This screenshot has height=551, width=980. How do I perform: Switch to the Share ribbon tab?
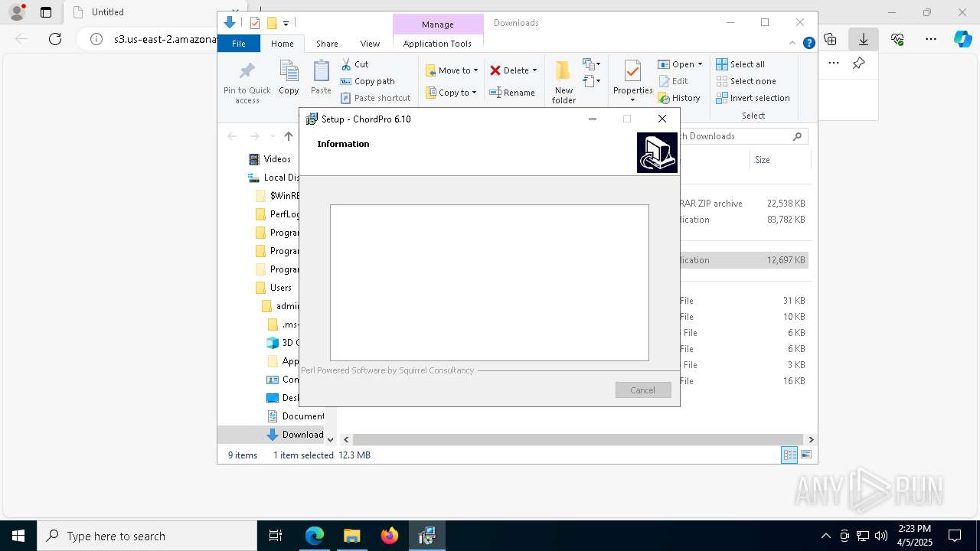(x=327, y=44)
